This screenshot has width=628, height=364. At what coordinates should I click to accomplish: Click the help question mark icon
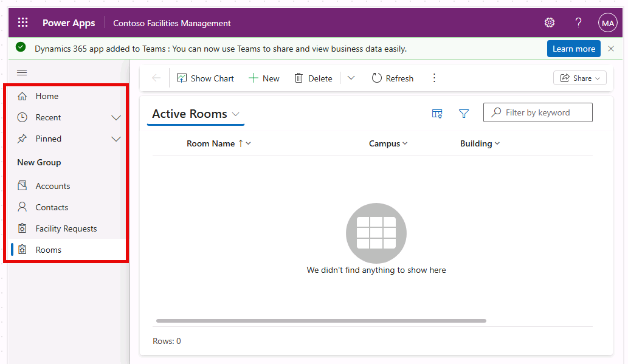tap(578, 23)
